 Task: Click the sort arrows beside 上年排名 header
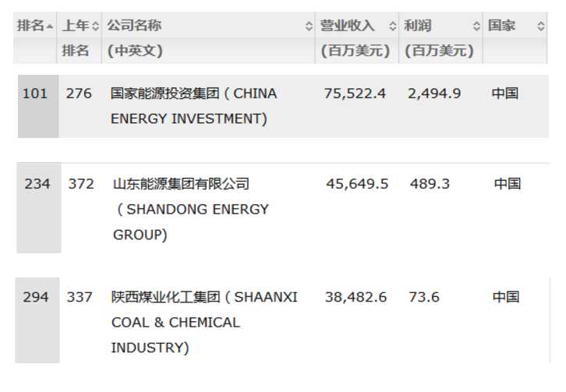pos(96,26)
